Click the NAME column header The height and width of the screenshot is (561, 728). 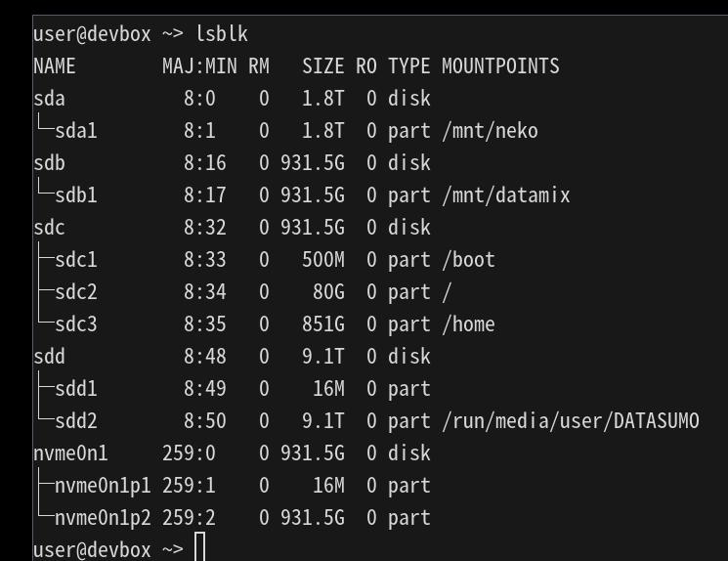55,65
